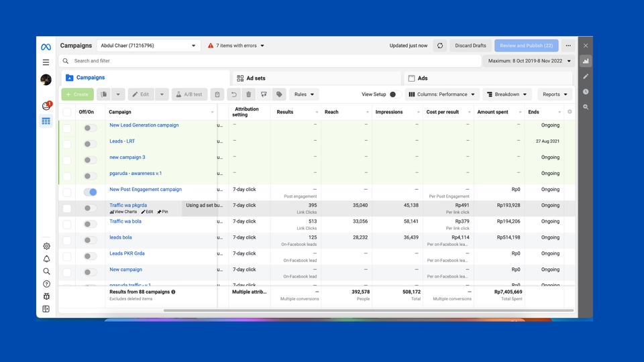The width and height of the screenshot is (644, 362).
Task: Open the history clock icon on right rail
Action: coord(586,92)
